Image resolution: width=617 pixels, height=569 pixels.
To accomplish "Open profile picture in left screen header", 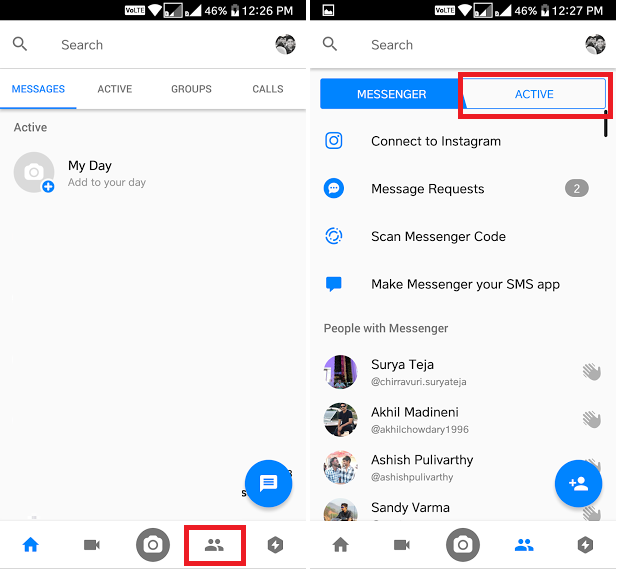I will pos(285,44).
